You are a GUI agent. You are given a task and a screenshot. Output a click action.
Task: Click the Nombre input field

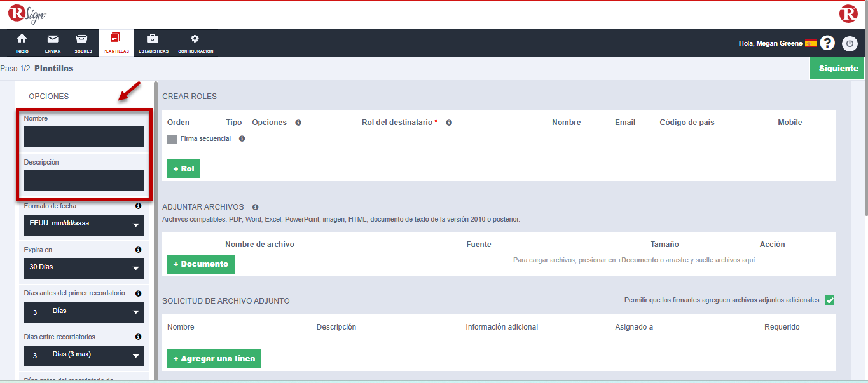click(84, 136)
